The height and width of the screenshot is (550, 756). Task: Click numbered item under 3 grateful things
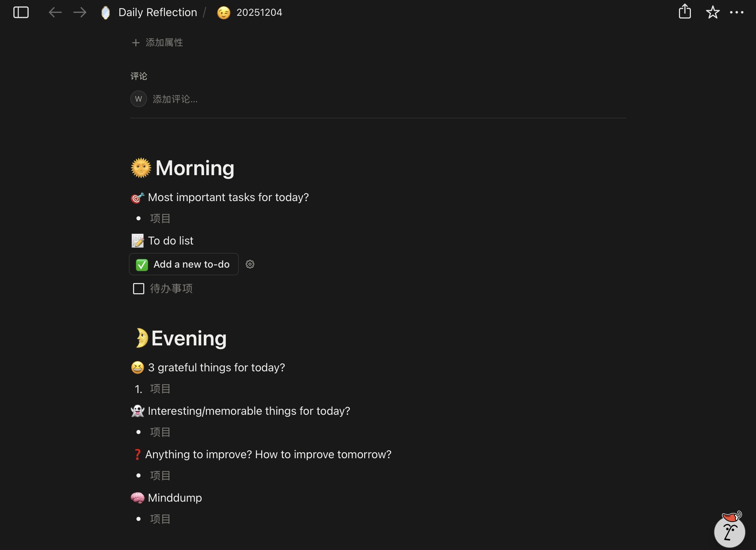pyautogui.click(x=160, y=389)
